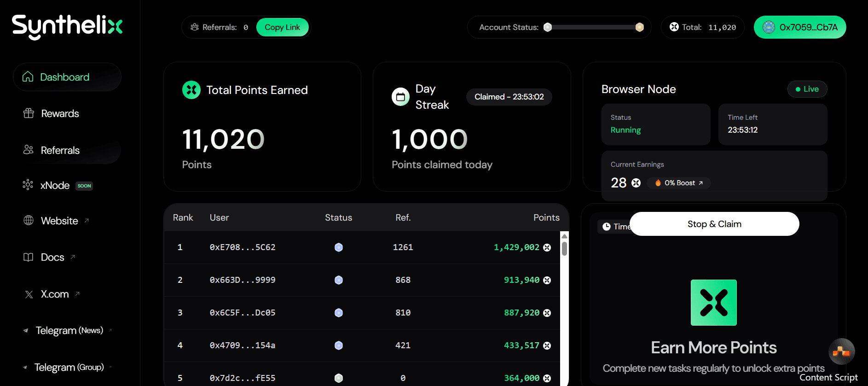Click the Total Points Earned green icon
868x386 pixels.
pyautogui.click(x=191, y=90)
